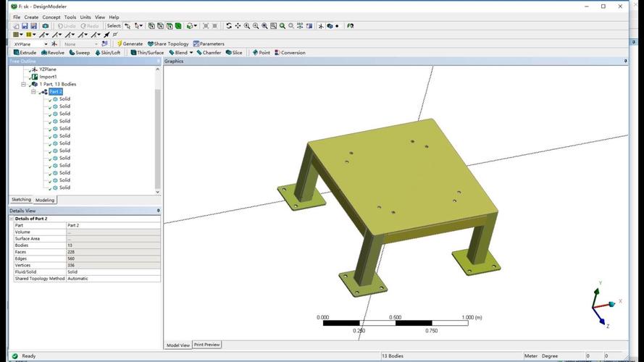Viewport: 644px width, 362px height.
Task: Activate the Box Zoom tool
Action: click(x=256, y=26)
